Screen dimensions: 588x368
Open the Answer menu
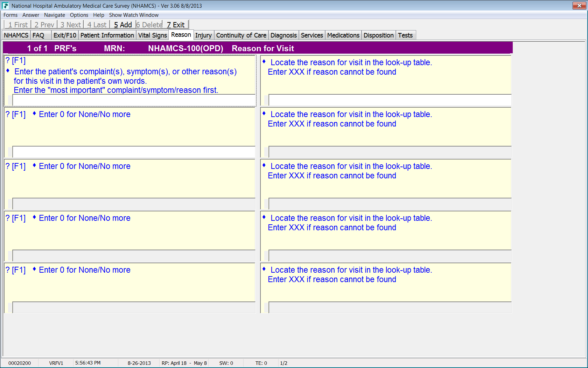pos(31,15)
